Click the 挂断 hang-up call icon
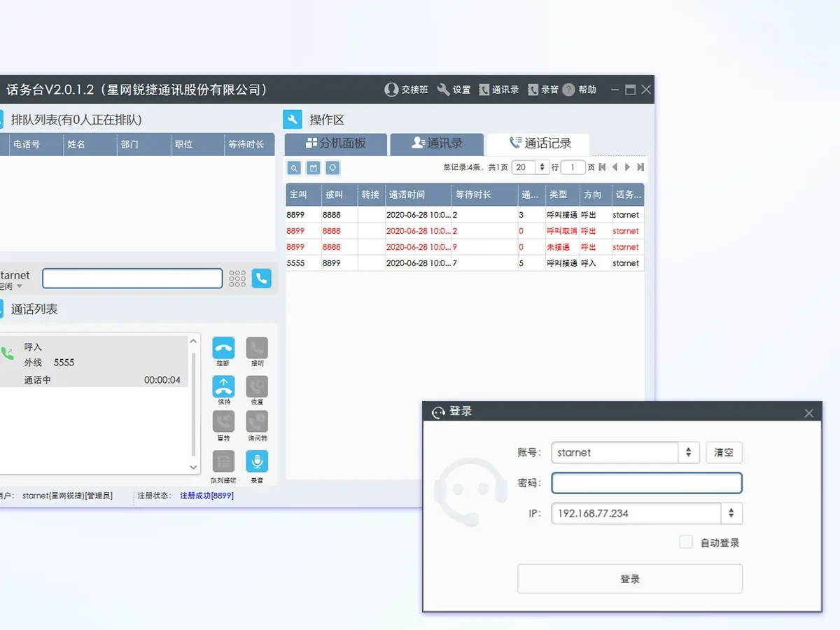 point(223,348)
